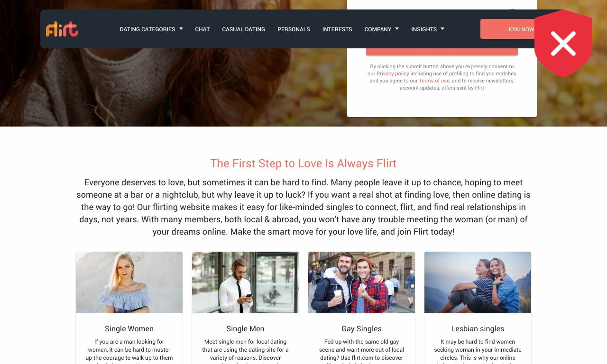Click the red shield X icon
This screenshot has height=364, width=607.
tap(563, 44)
